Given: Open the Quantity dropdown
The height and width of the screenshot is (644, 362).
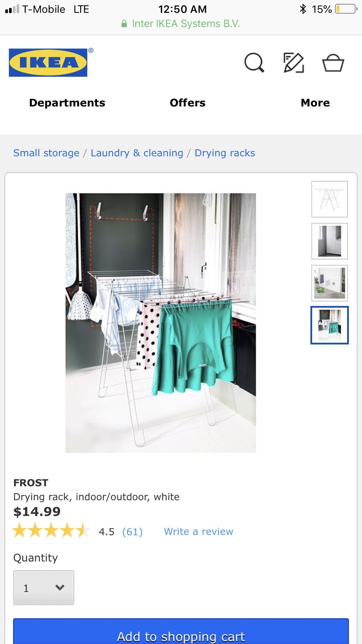Looking at the screenshot, I should tap(44, 588).
